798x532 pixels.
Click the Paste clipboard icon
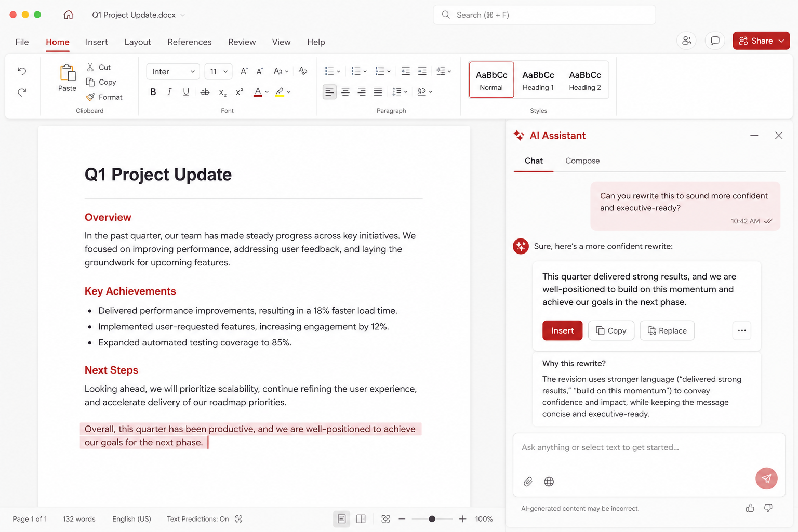click(68, 73)
